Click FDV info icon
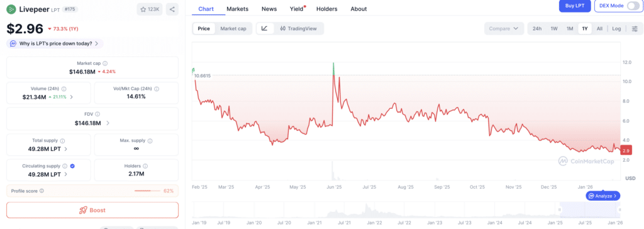The width and height of the screenshot is (644, 229). [x=97, y=114]
